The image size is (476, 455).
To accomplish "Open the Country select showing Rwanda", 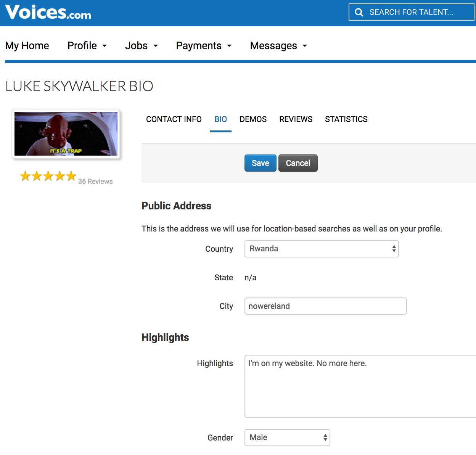I will tap(322, 249).
